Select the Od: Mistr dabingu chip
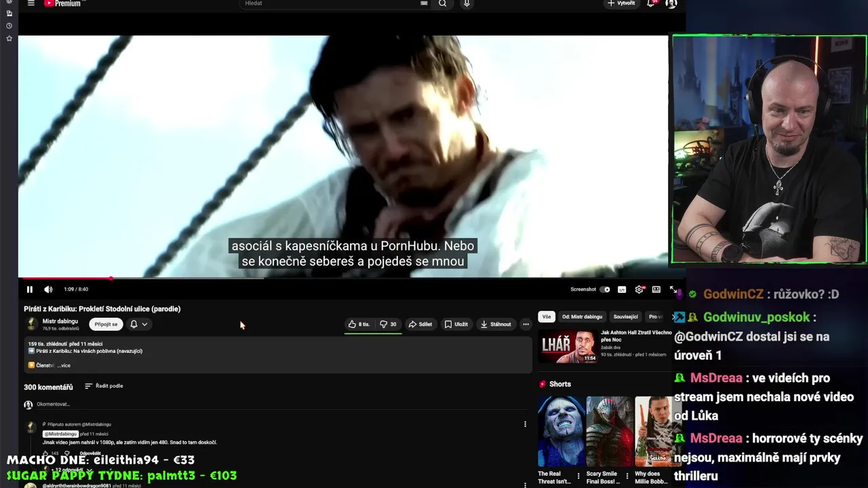 [582, 317]
